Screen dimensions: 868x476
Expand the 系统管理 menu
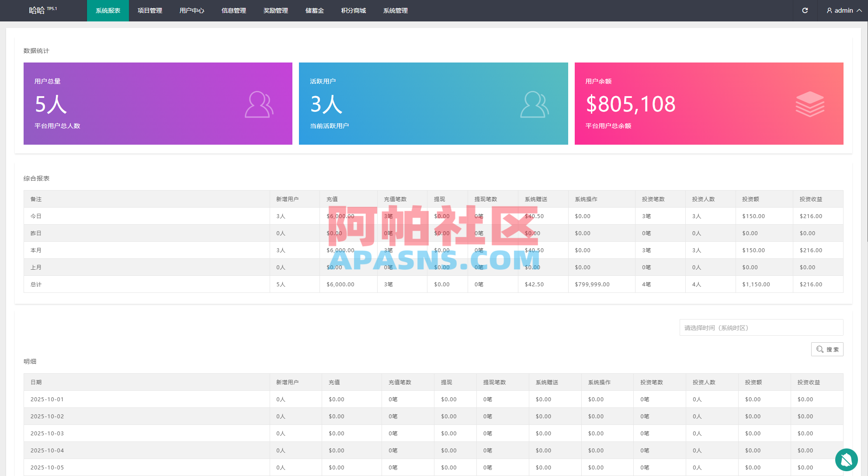(395, 10)
